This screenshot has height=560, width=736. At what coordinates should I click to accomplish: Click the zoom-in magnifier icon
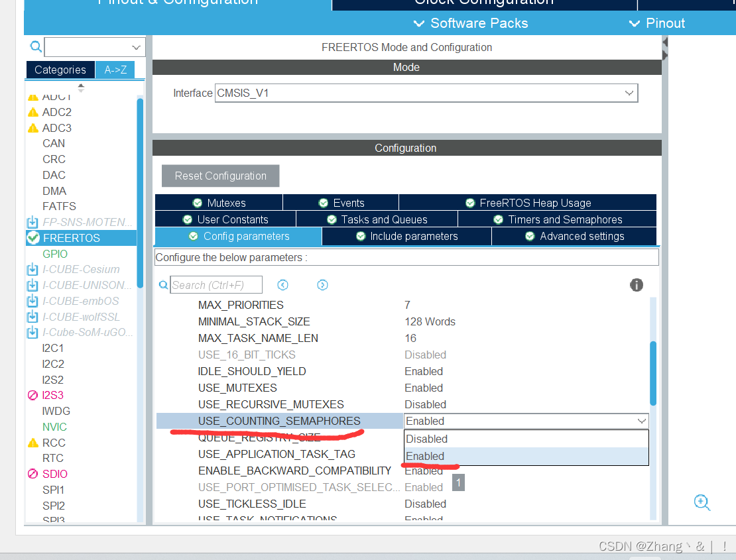tap(702, 502)
